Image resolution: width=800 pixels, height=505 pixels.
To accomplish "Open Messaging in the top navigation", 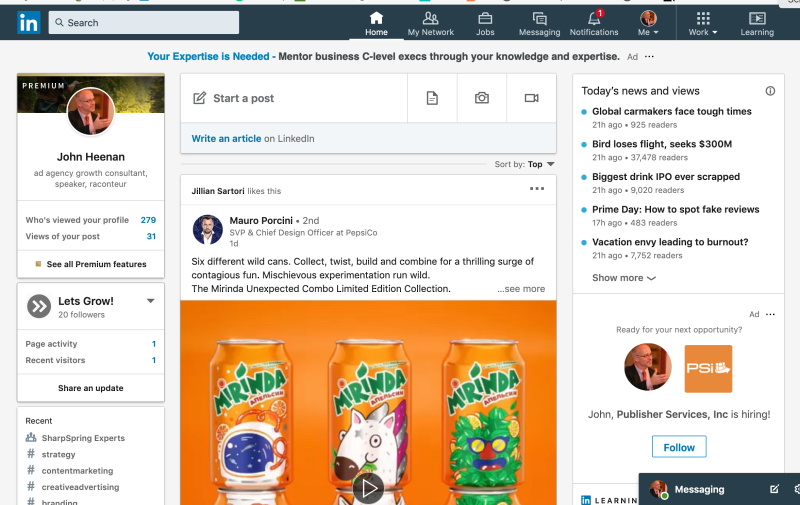I will click(x=539, y=24).
